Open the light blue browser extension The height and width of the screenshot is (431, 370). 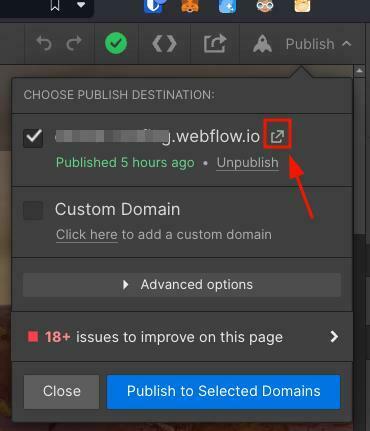click(x=227, y=6)
